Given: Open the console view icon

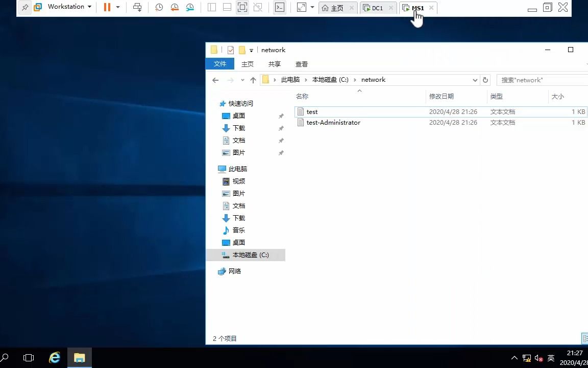Looking at the screenshot, I should coord(279,7).
